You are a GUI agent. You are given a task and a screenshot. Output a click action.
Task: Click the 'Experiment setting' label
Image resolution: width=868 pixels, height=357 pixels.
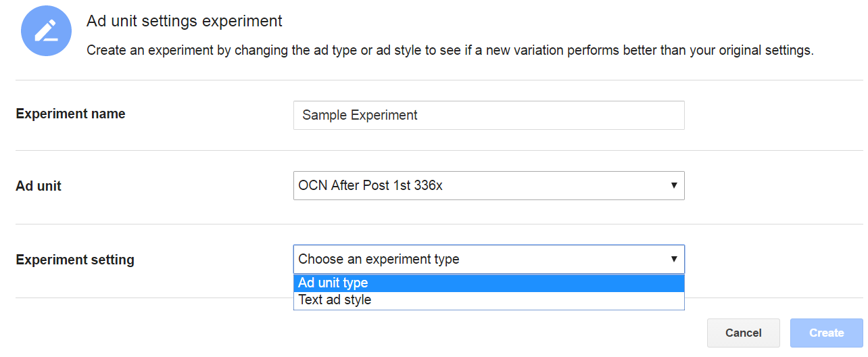75,260
